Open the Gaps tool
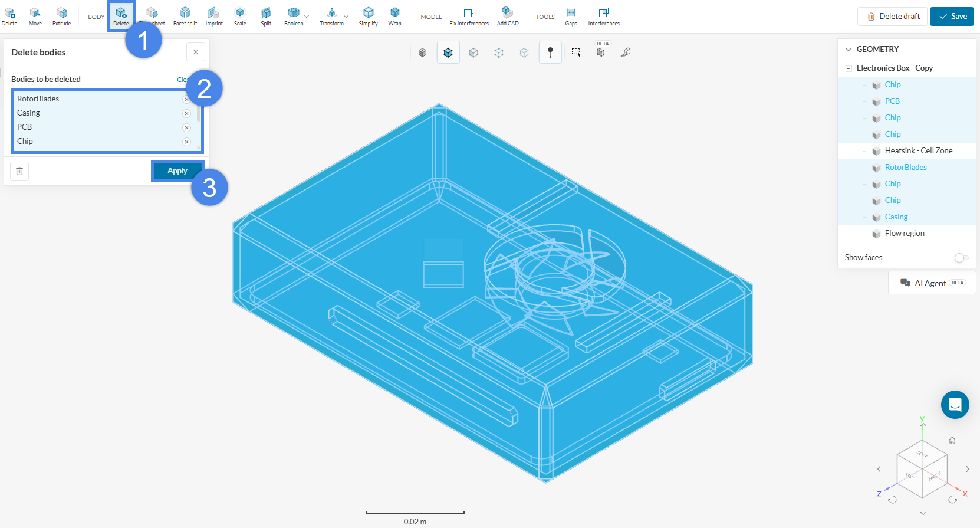 (571, 16)
